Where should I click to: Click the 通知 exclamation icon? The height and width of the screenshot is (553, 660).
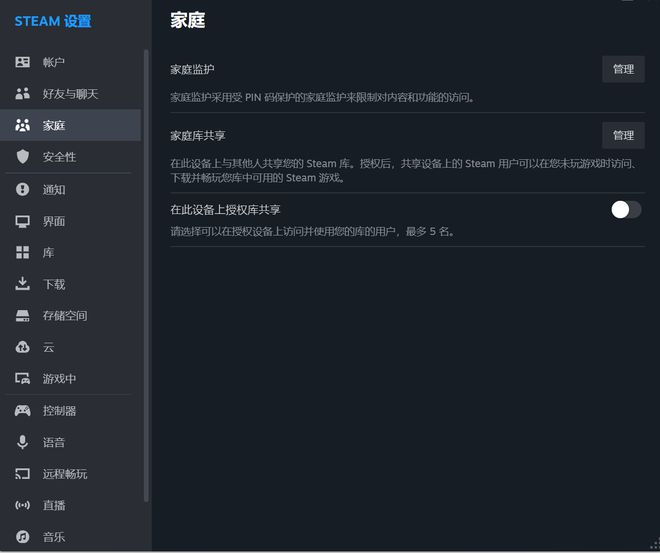(22, 189)
